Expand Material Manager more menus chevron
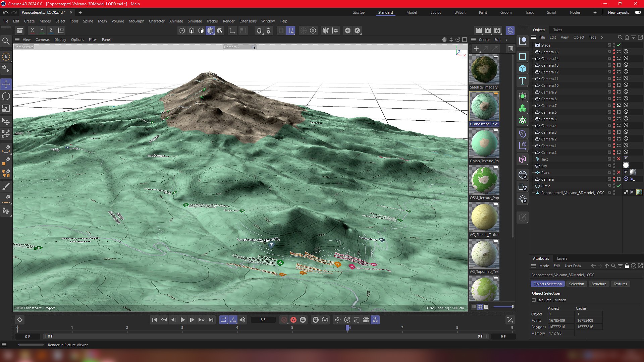644x362 pixels. 506,40
